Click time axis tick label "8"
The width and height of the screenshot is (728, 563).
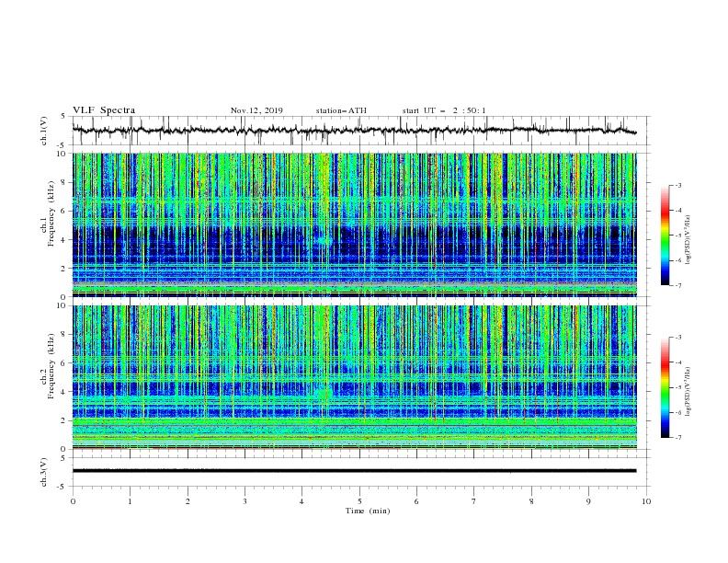[x=531, y=501]
